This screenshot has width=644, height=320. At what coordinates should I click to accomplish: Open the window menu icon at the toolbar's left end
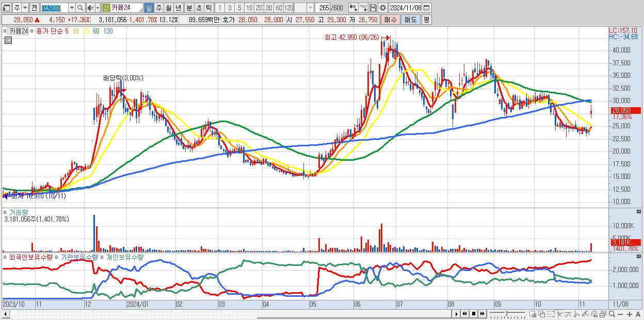pyautogui.click(x=7, y=8)
